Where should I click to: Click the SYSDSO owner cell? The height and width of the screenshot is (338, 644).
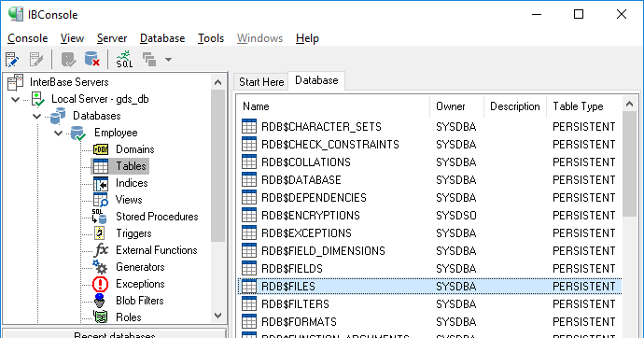coord(456,215)
